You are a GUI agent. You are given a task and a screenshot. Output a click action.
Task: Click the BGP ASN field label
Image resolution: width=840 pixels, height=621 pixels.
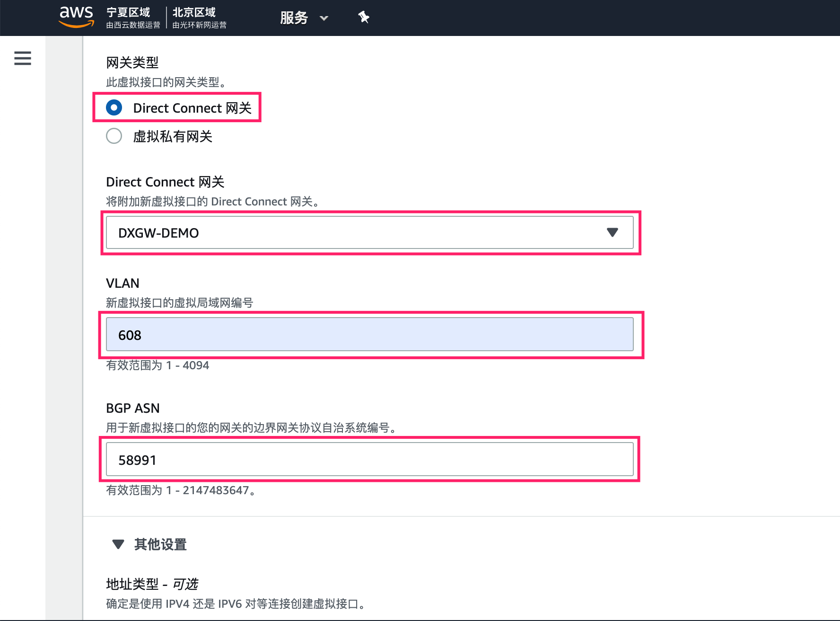(x=133, y=408)
